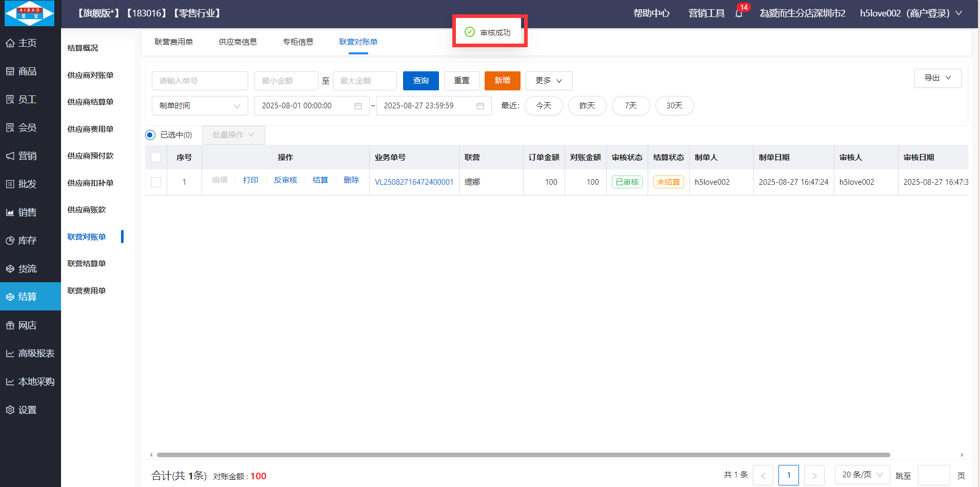The height and width of the screenshot is (487, 980).
Task: Select 联营结算单 in the submenu
Action: pos(86,264)
